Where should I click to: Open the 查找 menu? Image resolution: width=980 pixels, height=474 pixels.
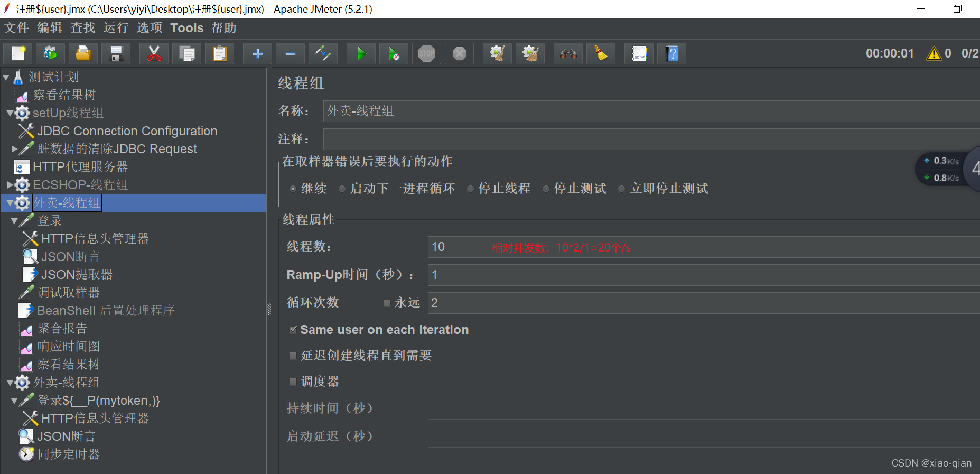point(83,28)
